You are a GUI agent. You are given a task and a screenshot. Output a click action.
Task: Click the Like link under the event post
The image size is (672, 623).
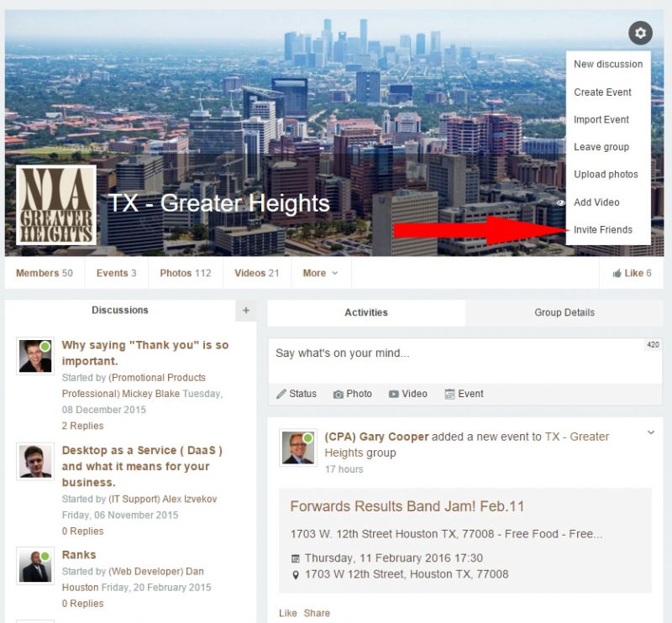tap(287, 613)
